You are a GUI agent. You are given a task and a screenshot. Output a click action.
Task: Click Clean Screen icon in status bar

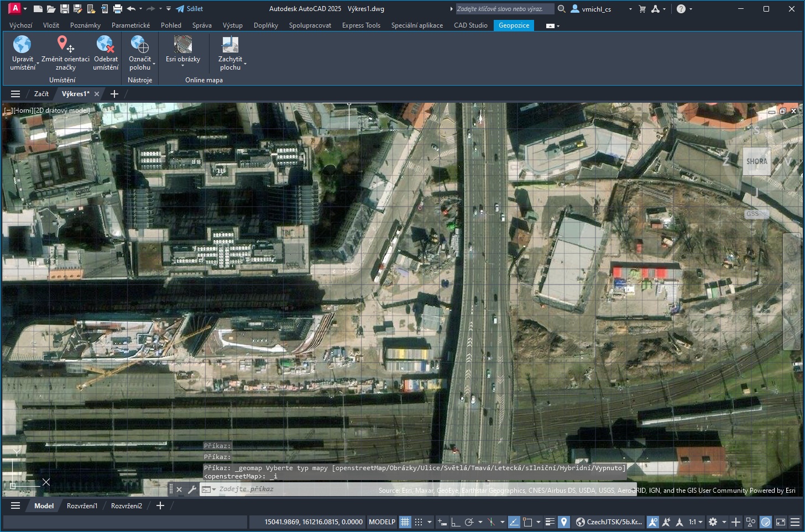point(781,522)
